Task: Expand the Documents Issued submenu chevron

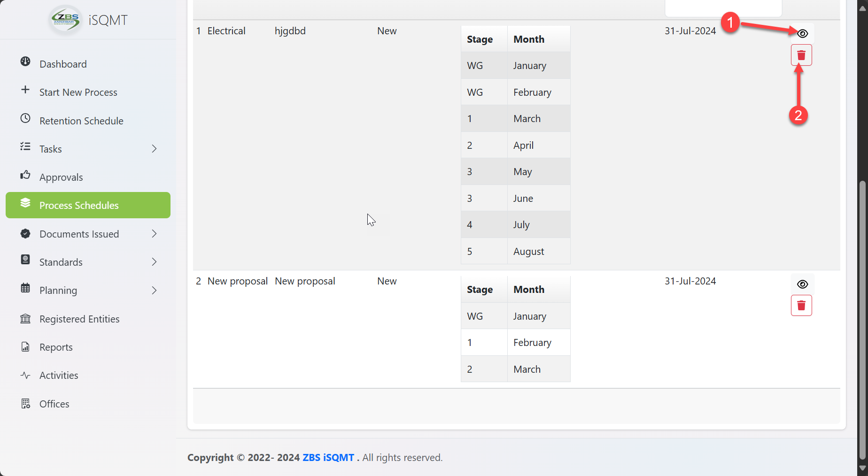Action: coord(154,234)
